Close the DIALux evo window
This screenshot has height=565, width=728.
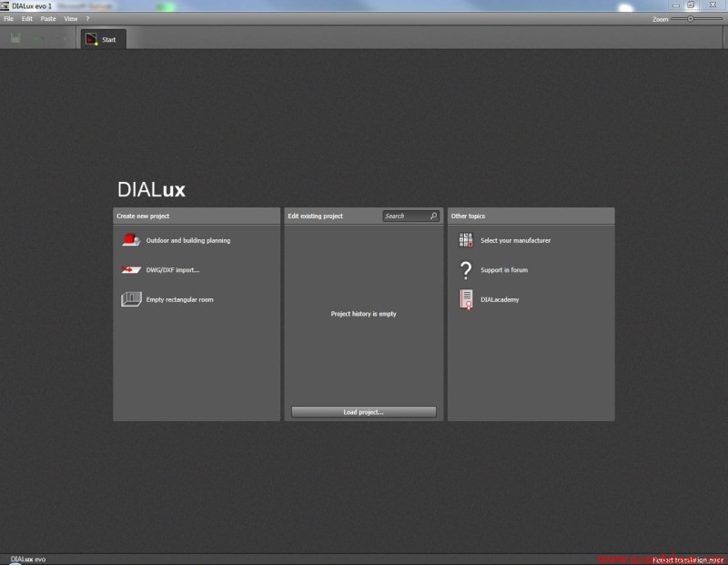click(x=713, y=5)
